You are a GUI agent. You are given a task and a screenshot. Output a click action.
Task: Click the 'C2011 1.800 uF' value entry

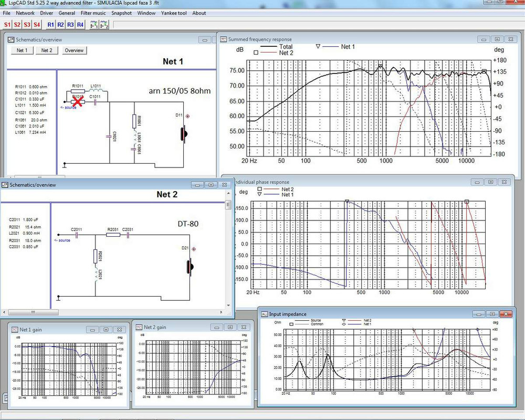pyautogui.click(x=24, y=220)
